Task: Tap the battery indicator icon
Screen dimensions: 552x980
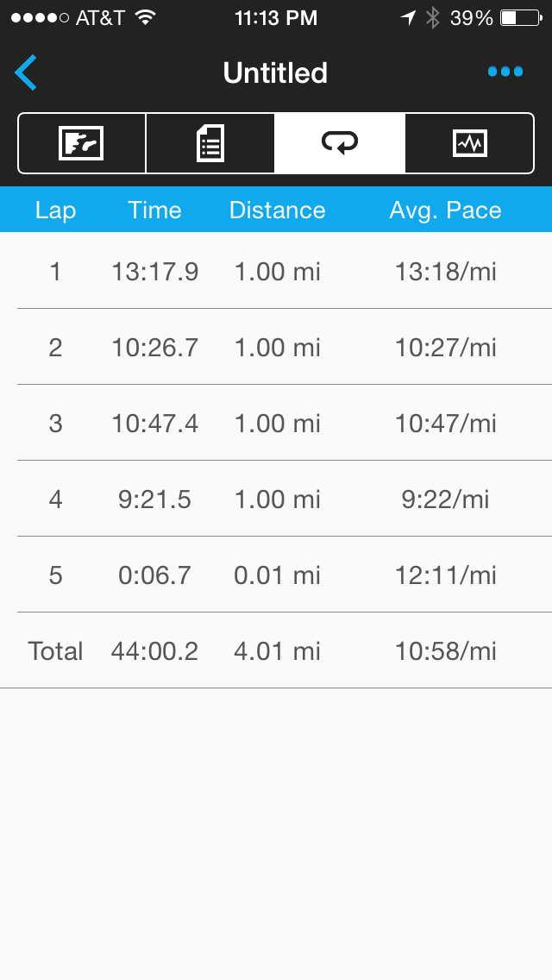Action: click(x=519, y=17)
